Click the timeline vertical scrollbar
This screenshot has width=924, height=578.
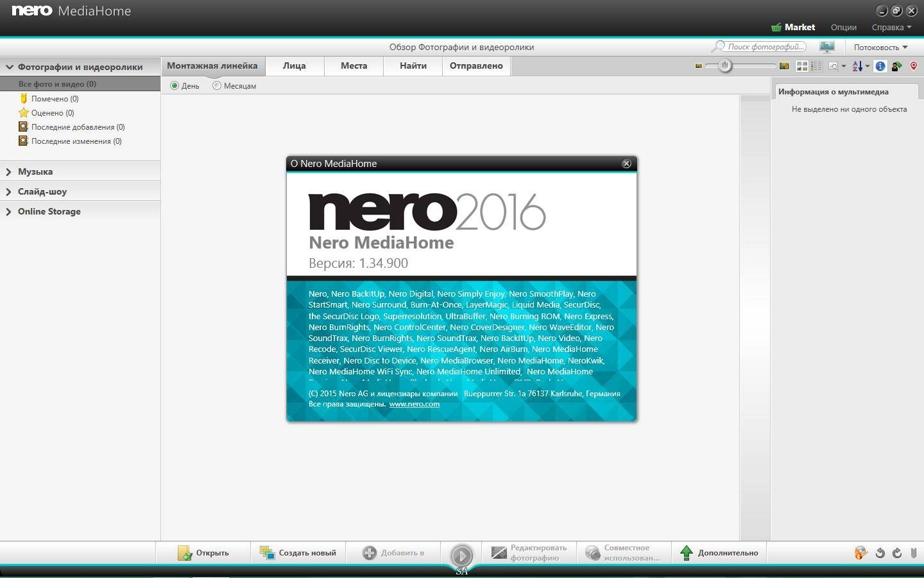(x=755, y=318)
